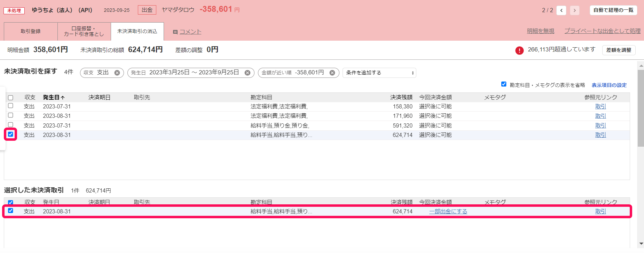Click the 差額を調整 button
Screen dimensions: 644x253
point(619,50)
